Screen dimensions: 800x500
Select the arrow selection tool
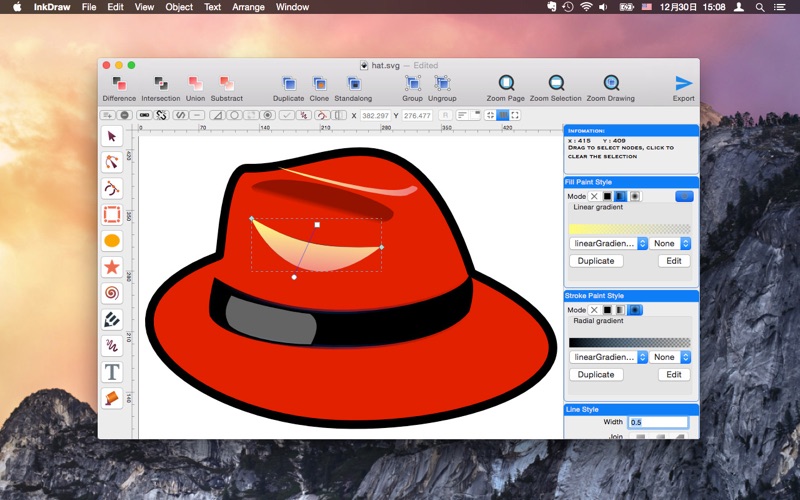(112, 136)
